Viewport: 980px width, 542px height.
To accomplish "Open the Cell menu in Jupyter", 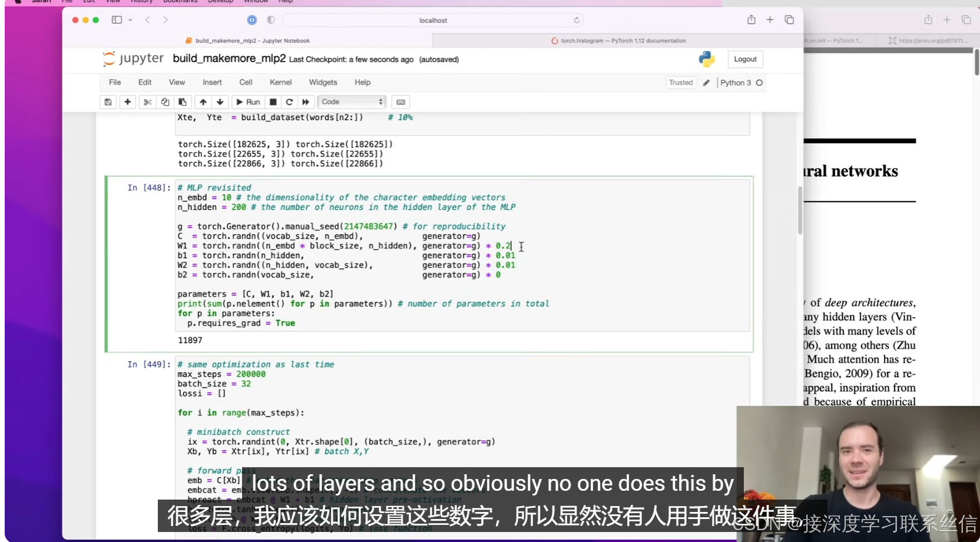I will point(246,82).
